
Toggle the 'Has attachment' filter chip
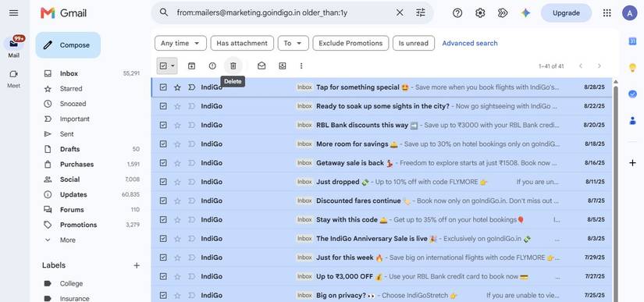click(242, 43)
